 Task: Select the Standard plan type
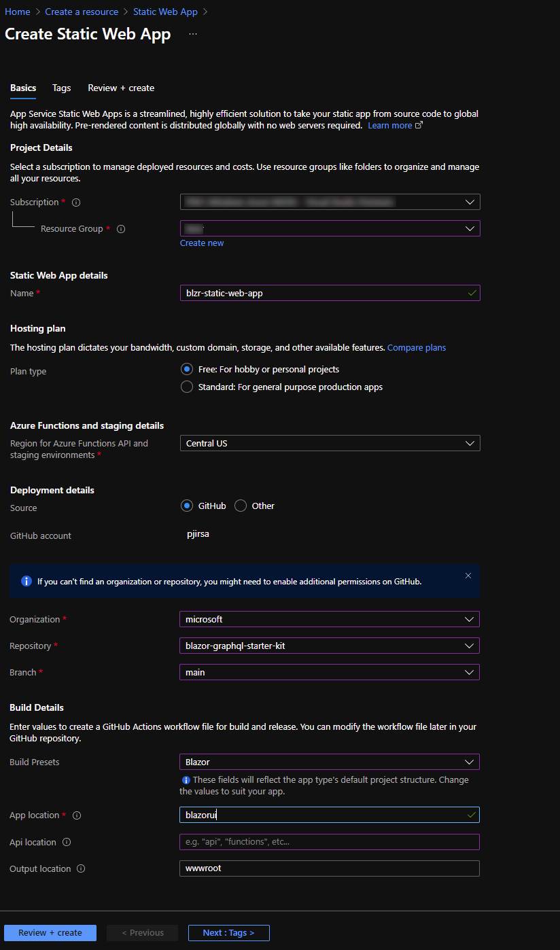(x=187, y=387)
